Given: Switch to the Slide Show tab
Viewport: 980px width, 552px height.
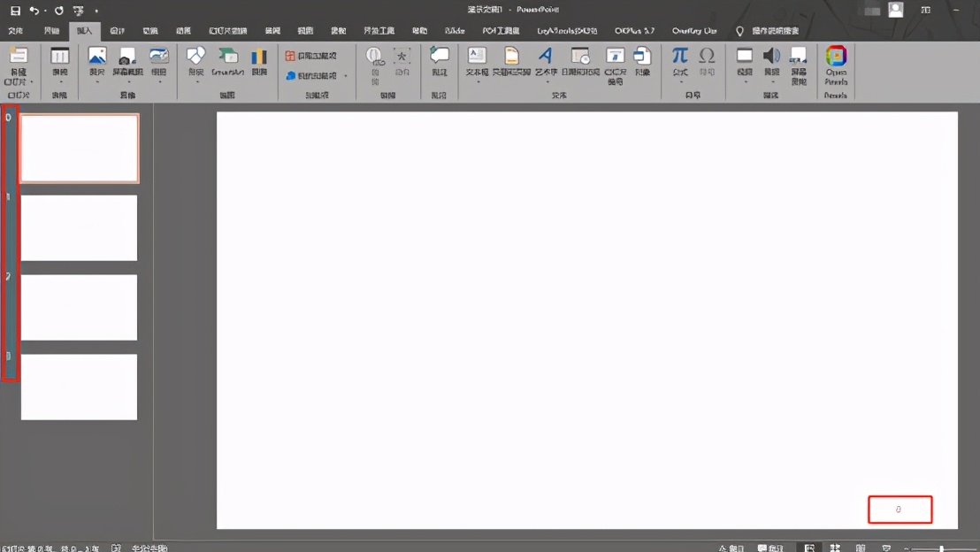Looking at the screenshot, I should click(228, 31).
